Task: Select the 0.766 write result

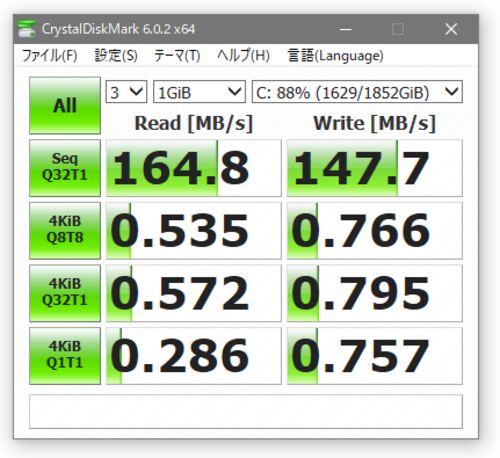Action: [375, 231]
